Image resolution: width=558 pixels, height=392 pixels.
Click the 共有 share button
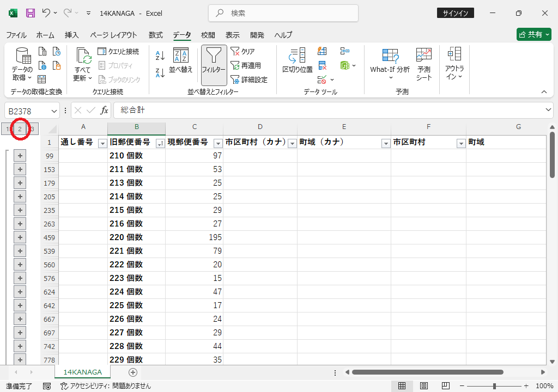534,34
